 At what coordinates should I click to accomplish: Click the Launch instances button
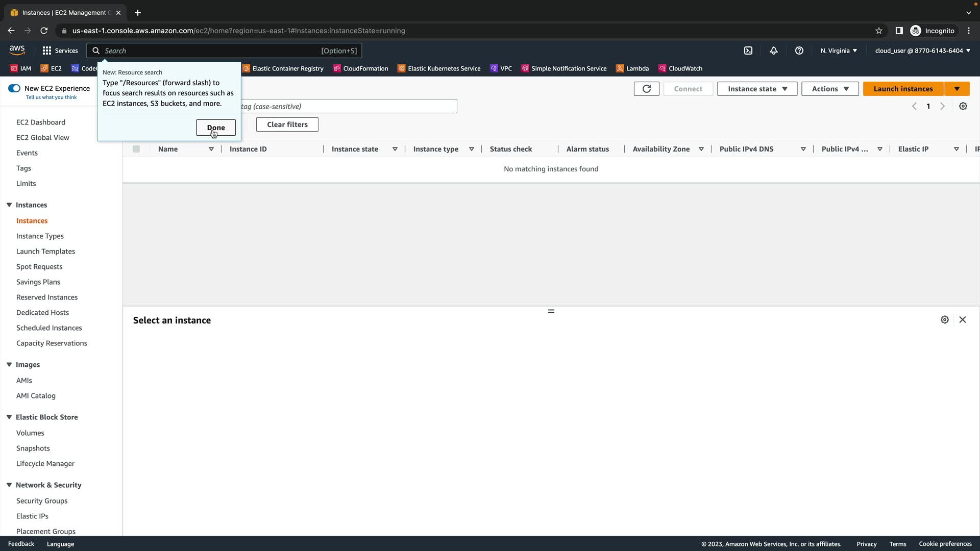[902, 89]
